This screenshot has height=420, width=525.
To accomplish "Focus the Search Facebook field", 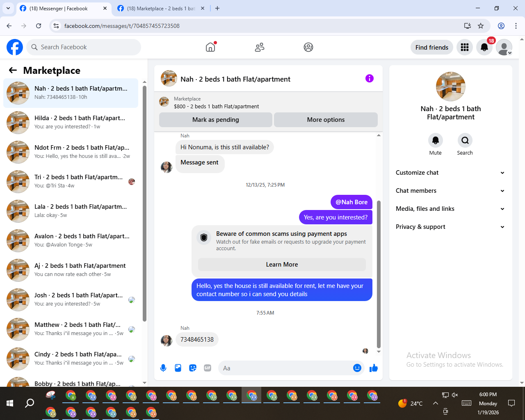I will [x=84, y=47].
